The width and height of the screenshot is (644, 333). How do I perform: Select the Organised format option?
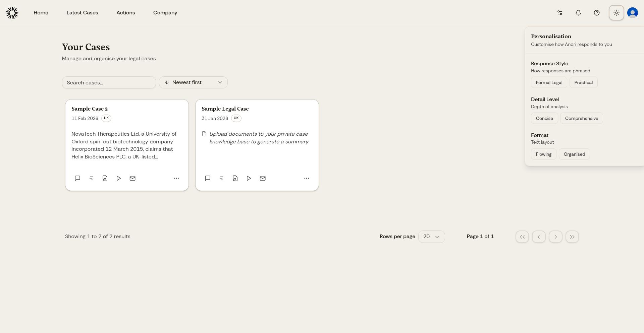click(574, 154)
